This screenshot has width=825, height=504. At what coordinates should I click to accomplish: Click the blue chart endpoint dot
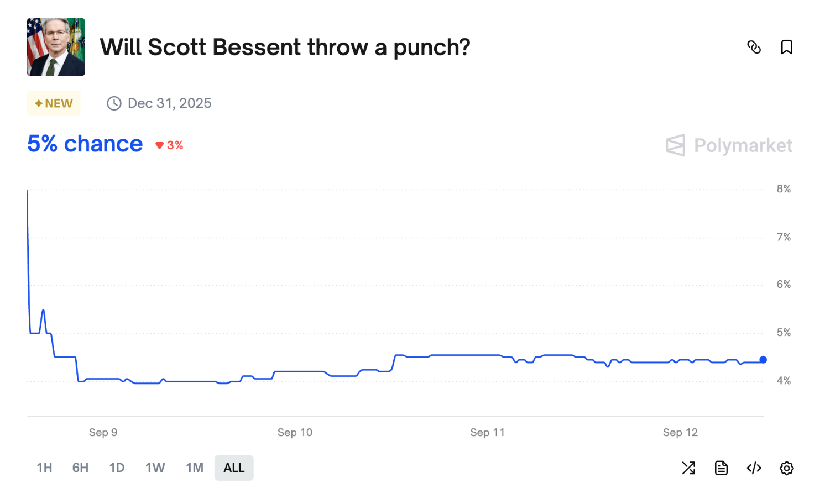pyautogui.click(x=763, y=360)
